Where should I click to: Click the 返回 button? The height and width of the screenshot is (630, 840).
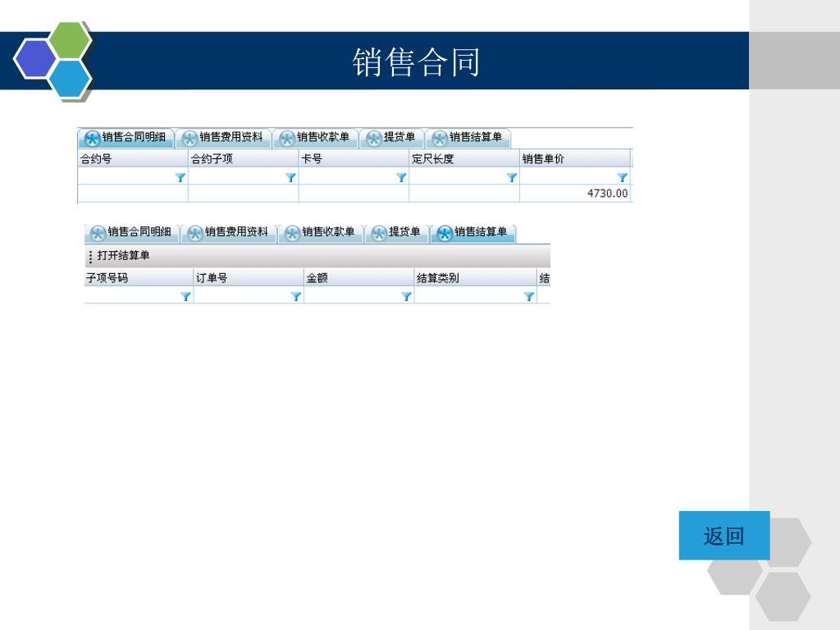[724, 535]
